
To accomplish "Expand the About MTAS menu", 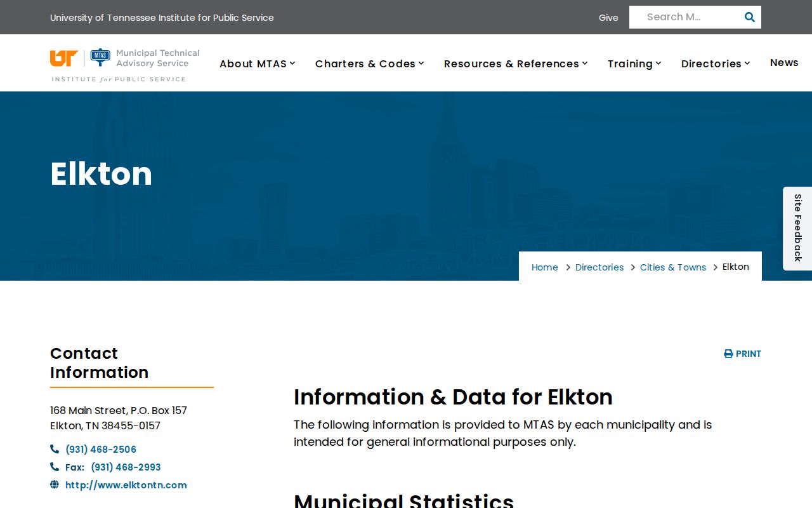I will [258, 63].
